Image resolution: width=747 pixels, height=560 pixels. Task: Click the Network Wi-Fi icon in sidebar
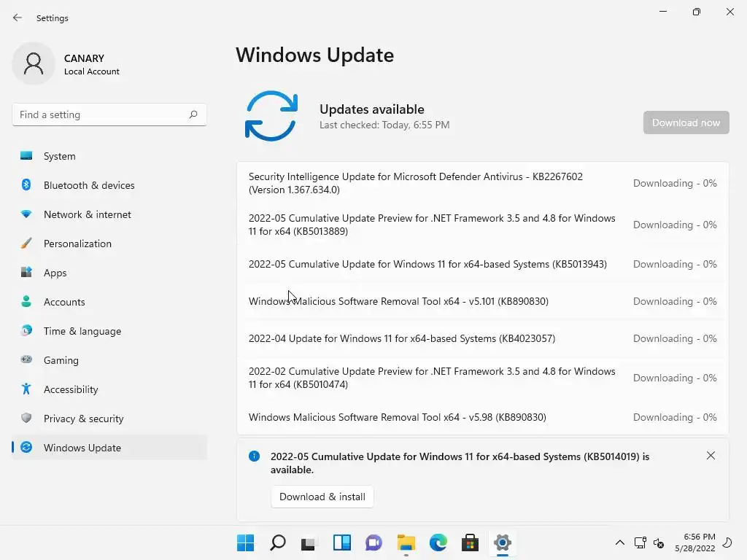[x=26, y=214]
